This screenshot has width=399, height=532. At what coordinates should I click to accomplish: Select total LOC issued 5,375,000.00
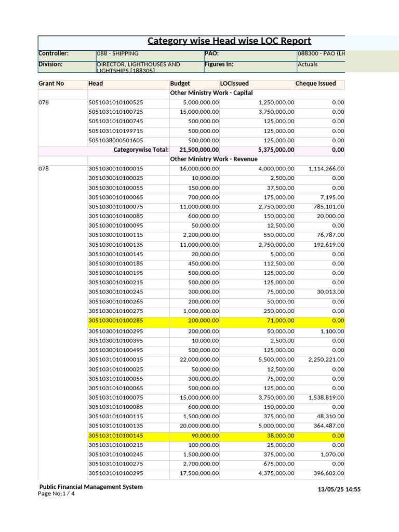[x=276, y=150]
